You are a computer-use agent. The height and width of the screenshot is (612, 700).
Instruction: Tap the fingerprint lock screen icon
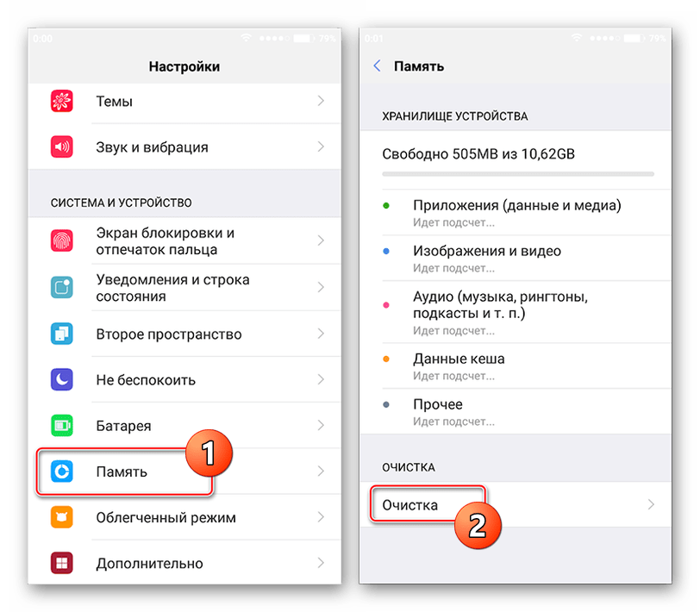coord(61,240)
